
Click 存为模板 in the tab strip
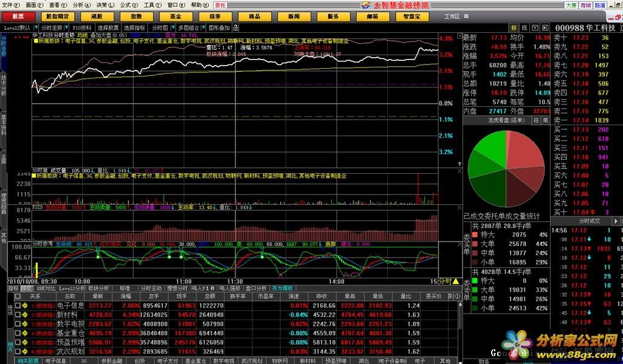pos(282,288)
